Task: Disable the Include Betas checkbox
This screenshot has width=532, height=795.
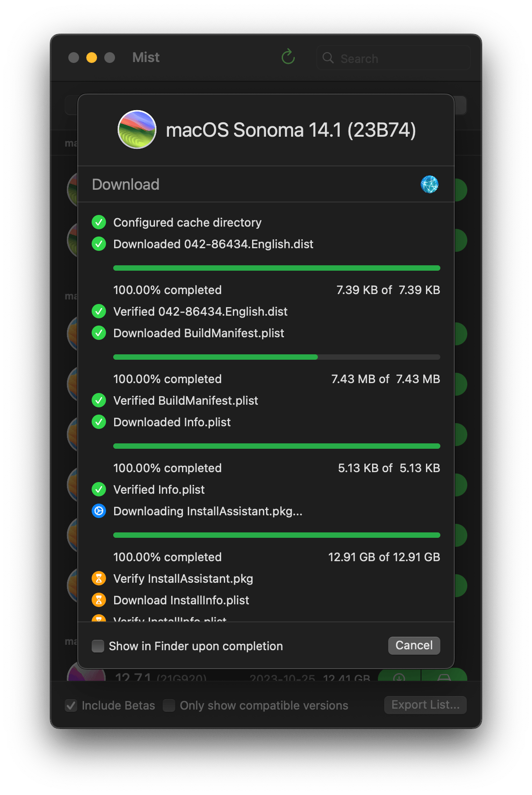Action: tap(71, 705)
